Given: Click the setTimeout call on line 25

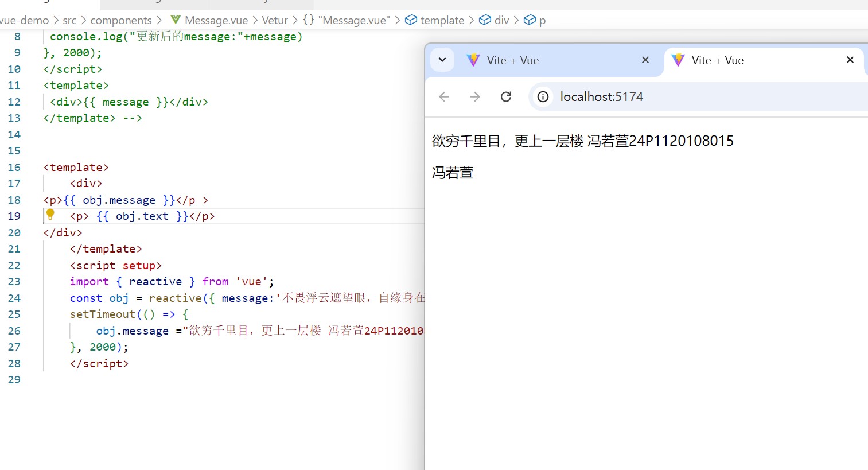Looking at the screenshot, I should (x=103, y=314).
